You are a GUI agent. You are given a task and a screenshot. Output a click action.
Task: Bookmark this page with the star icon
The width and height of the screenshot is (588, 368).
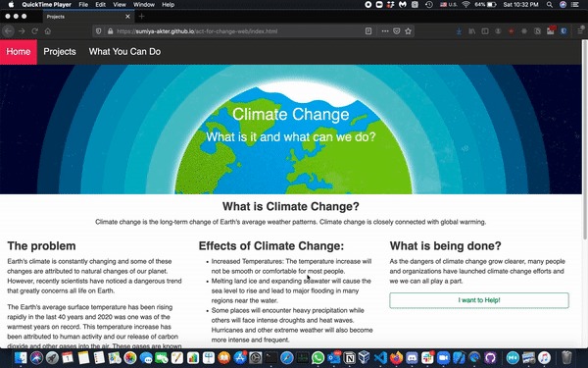point(408,31)
